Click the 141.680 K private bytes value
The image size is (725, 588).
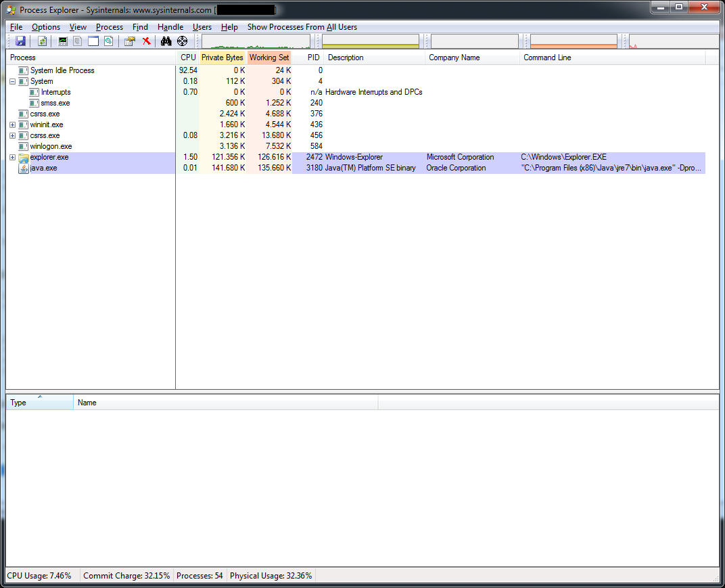coord(229,168)
